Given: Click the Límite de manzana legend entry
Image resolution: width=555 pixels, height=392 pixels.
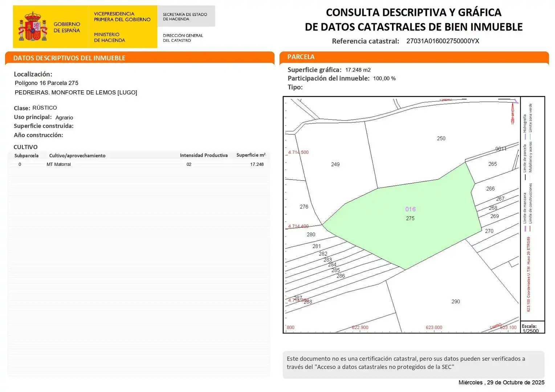Looking at the screenshot, I should click(x=525, y=212).
